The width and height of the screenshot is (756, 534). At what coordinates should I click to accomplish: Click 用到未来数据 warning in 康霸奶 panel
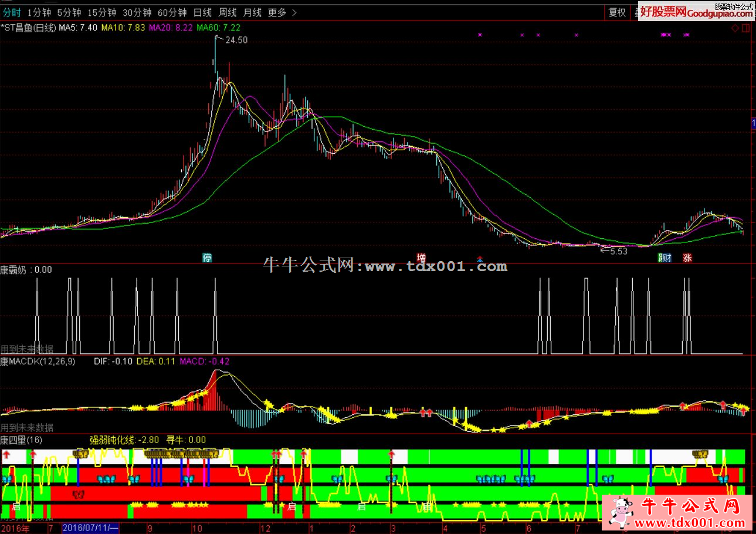point(26,349)
